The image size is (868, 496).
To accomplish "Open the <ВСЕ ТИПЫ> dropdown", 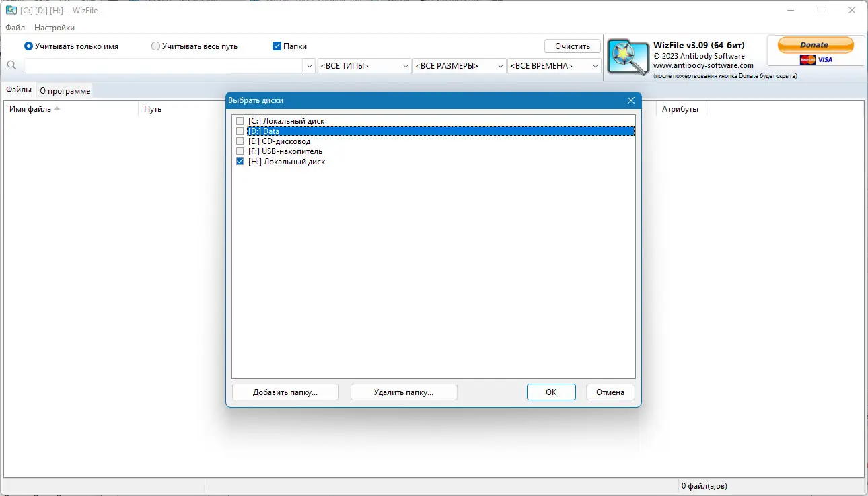I will point(364,65).
